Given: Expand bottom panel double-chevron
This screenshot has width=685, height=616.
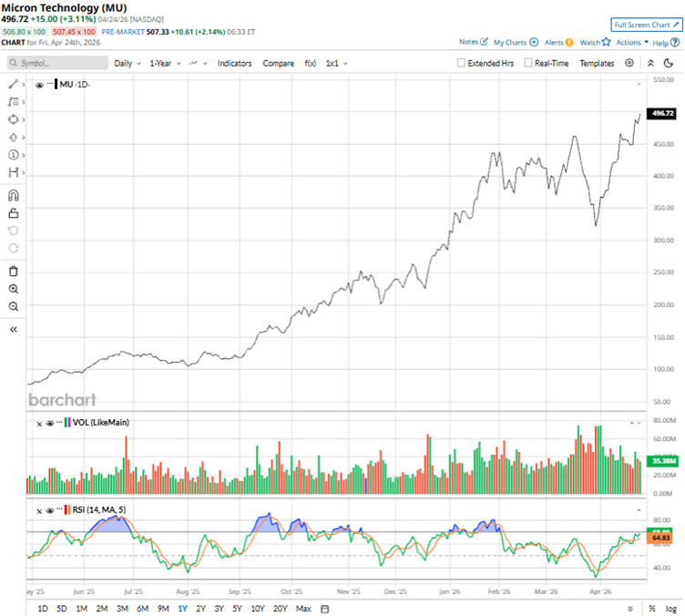Looking at the screenshot, I should [630, 609].
